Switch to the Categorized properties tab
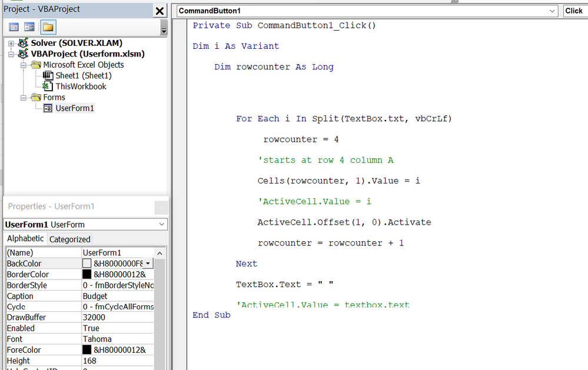This screenshot has height=370, width=588. tap(69, 239)
